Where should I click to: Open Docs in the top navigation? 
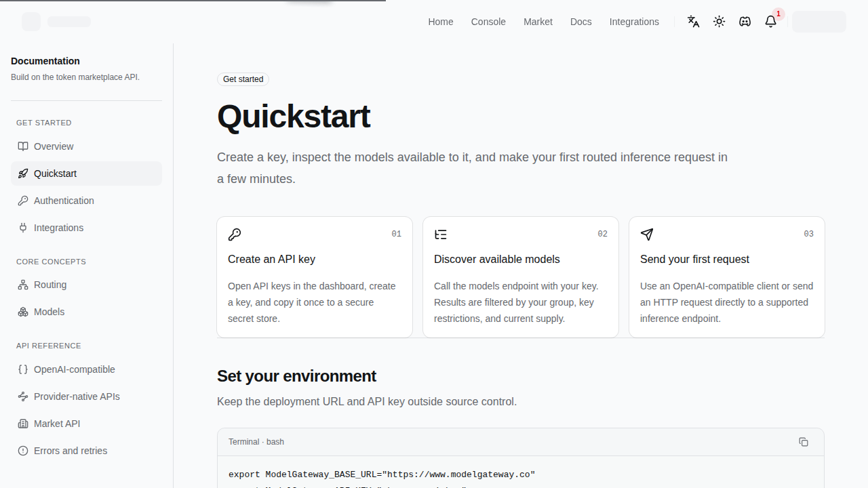pyautogui.click(x=581, y=22)
